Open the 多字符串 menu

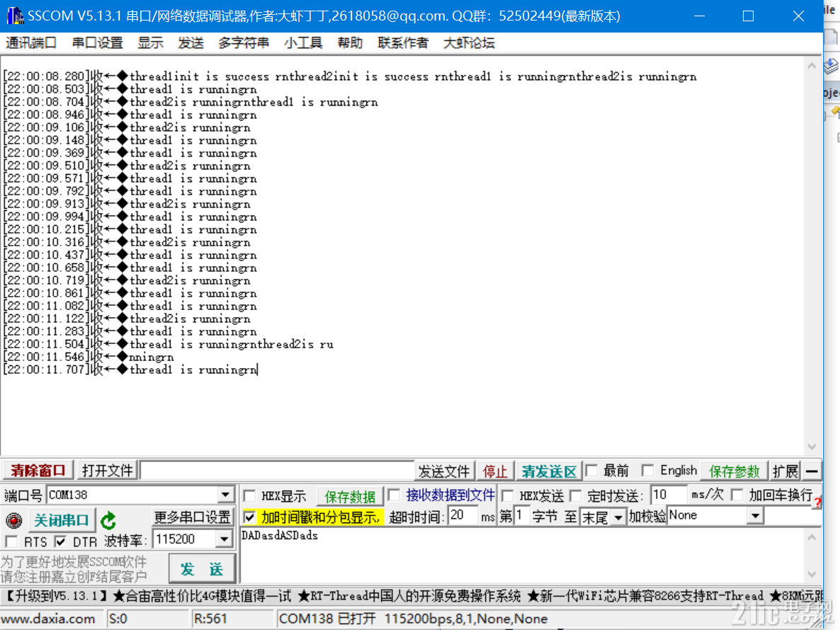[x=244, y=42]
